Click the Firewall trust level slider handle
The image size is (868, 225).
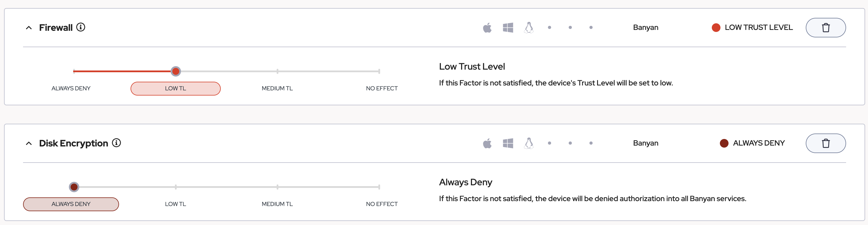click(176, 71)
